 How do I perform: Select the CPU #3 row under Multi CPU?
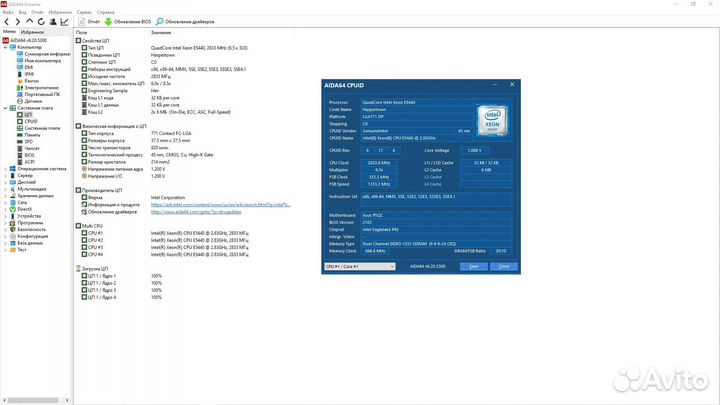(165, 248)
